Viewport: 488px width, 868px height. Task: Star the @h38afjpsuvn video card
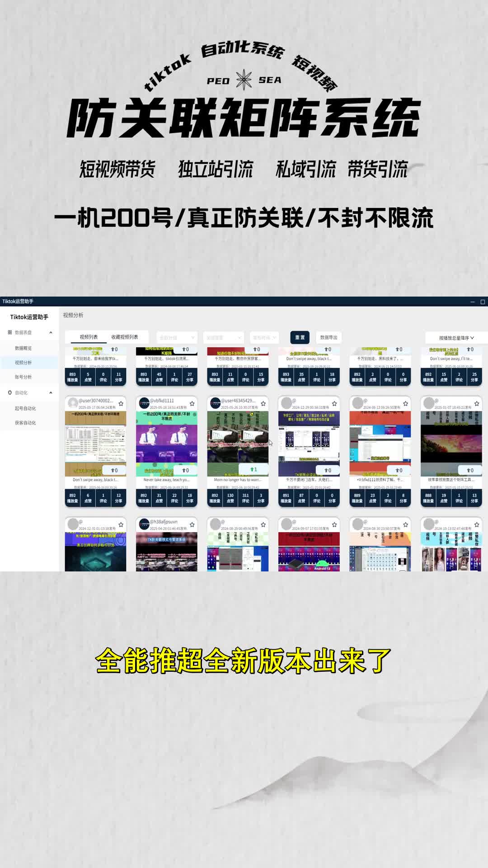point(192,525)
